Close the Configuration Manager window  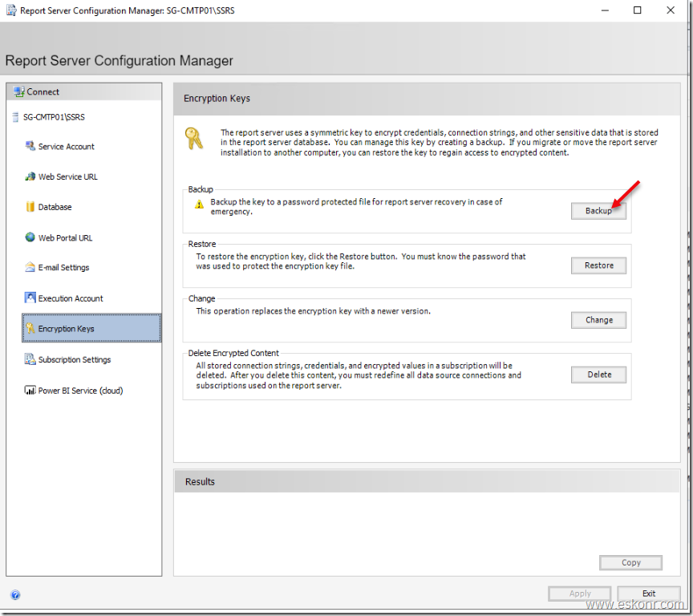pyautogui.click(x=671, y=10)
